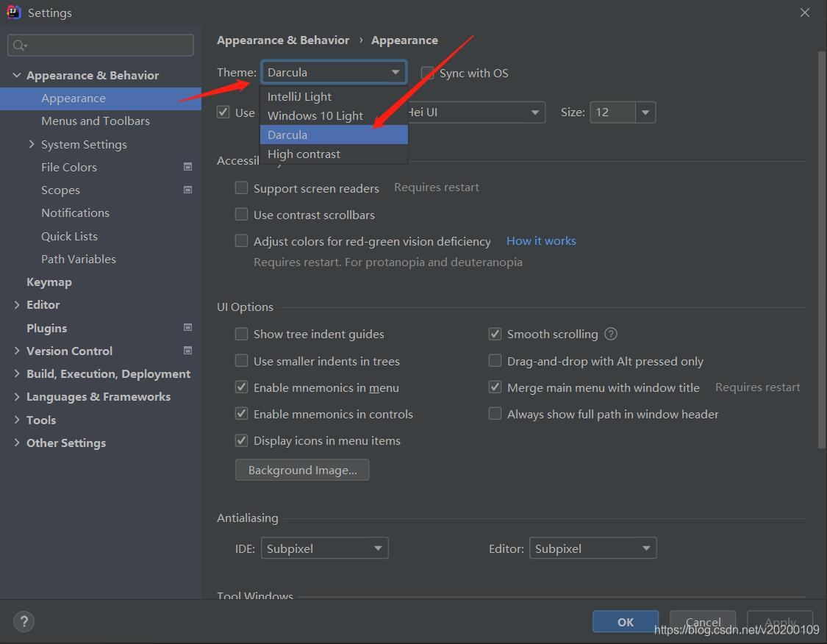Image resolution: width=827 pixels, height=644 pixels.
Task: Expand Build, Execution, Deployment chevron
Action: click(x=16, y=373)
